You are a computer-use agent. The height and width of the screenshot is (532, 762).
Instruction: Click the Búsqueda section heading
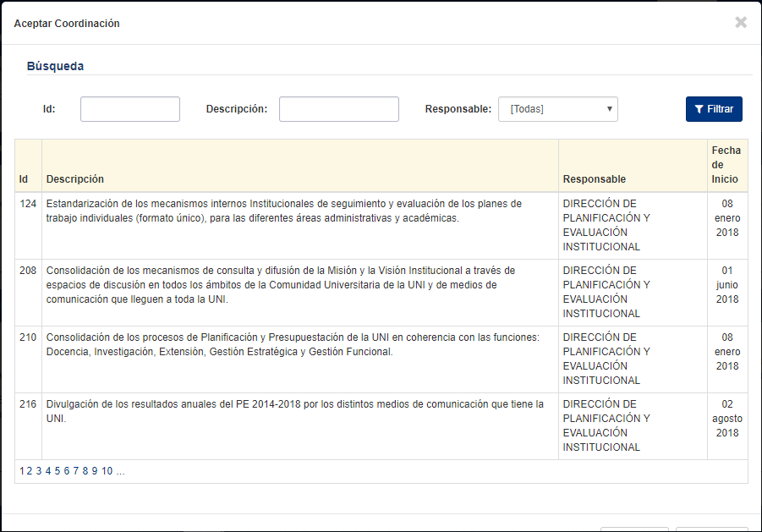click(x=55, y=66)
